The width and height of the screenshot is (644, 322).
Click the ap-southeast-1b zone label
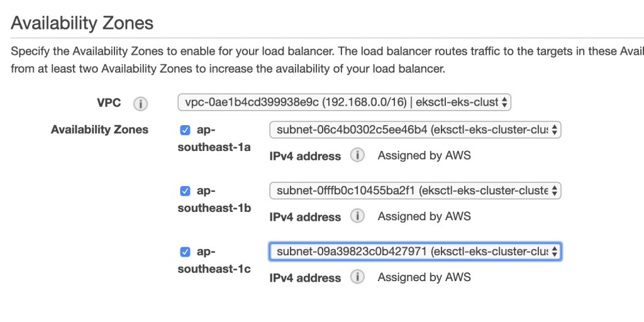click(x=214, y=199)
